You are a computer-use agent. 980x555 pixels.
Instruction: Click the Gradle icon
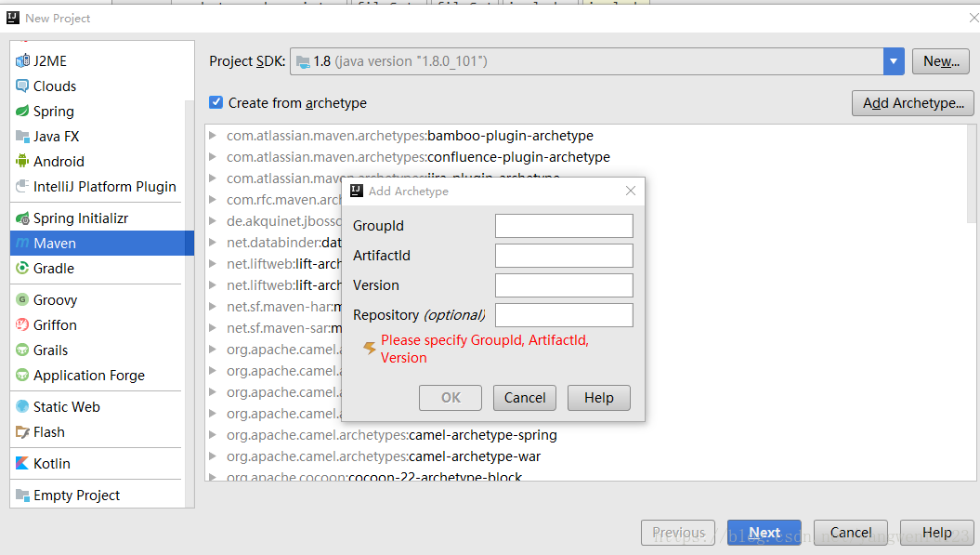tap(22, 268)
